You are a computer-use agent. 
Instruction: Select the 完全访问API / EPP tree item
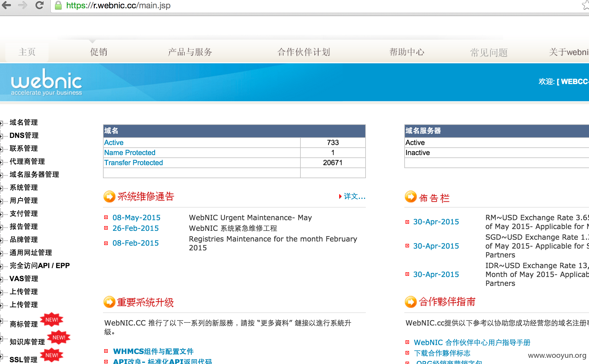(40, 265)
